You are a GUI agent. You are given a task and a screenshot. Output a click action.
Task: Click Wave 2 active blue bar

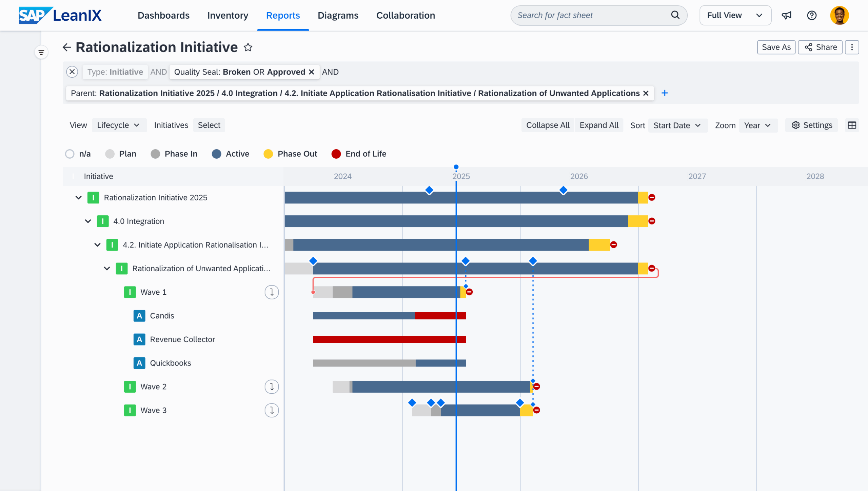pos(441,387)
